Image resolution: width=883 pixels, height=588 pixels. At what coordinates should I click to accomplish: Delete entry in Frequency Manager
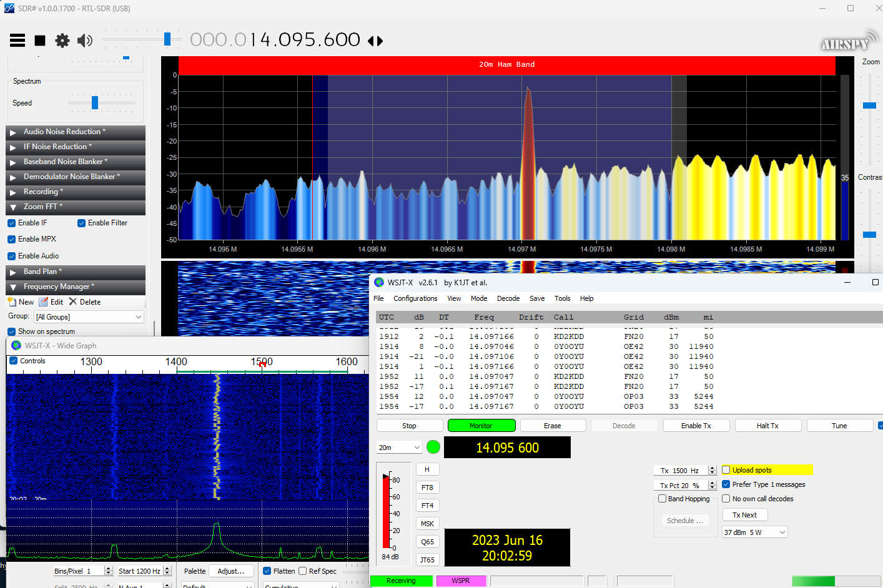84,302
